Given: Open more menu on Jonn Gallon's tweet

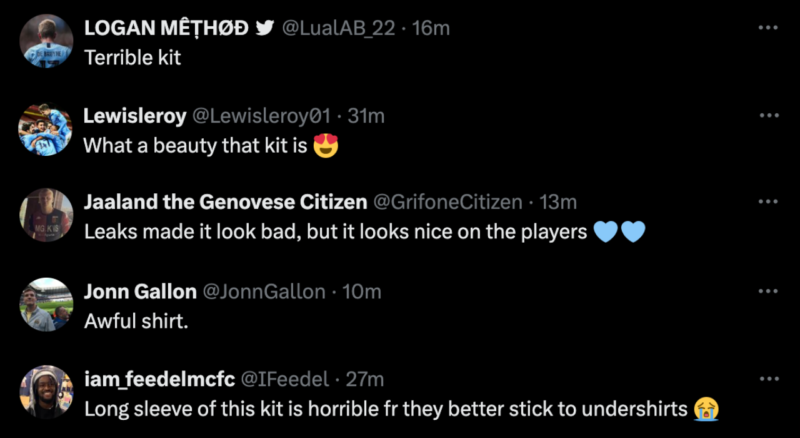Looking at the screenshot, I should tap(767, 290).
